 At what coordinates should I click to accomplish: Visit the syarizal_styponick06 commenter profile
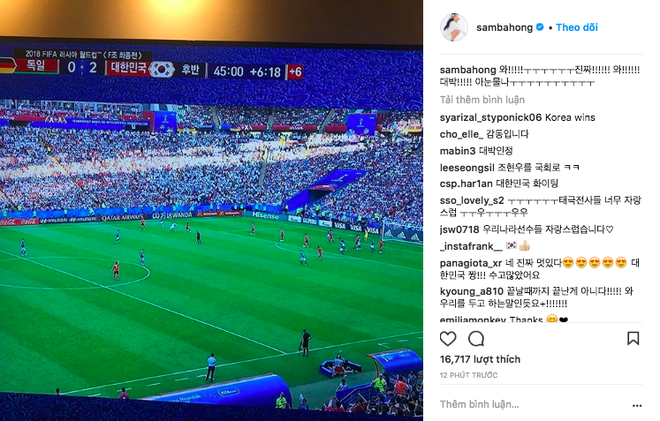point(491,117)
